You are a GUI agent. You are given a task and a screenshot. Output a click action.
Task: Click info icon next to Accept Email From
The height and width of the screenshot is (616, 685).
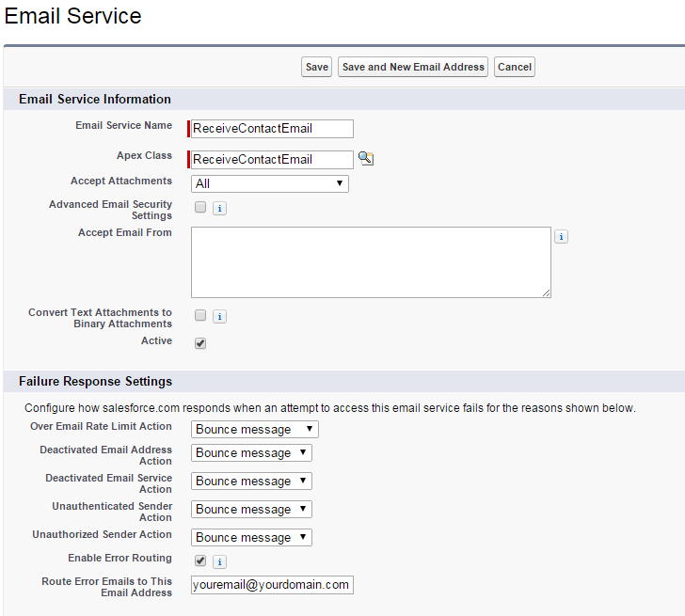pos(561,237)
